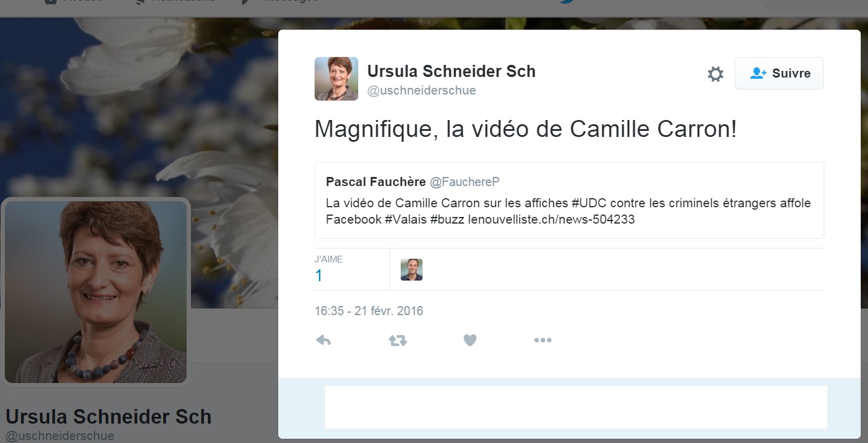
Task: Click the @FauchereP handle
Action: (464, 182)
